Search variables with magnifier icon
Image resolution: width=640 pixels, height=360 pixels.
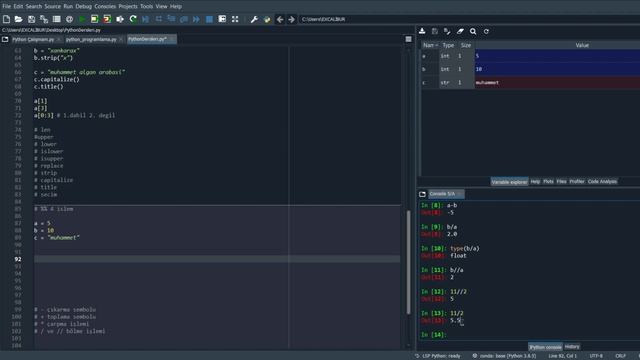click(x=473, y=31)
